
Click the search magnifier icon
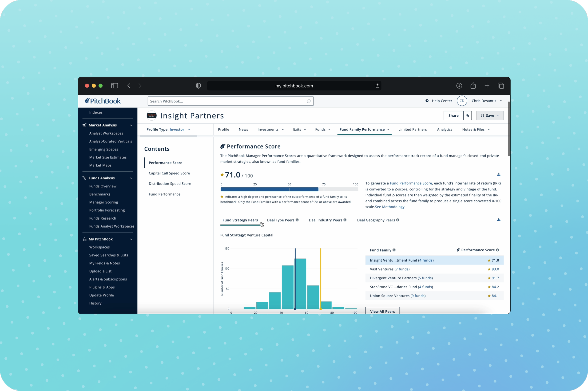click(309, 101)
